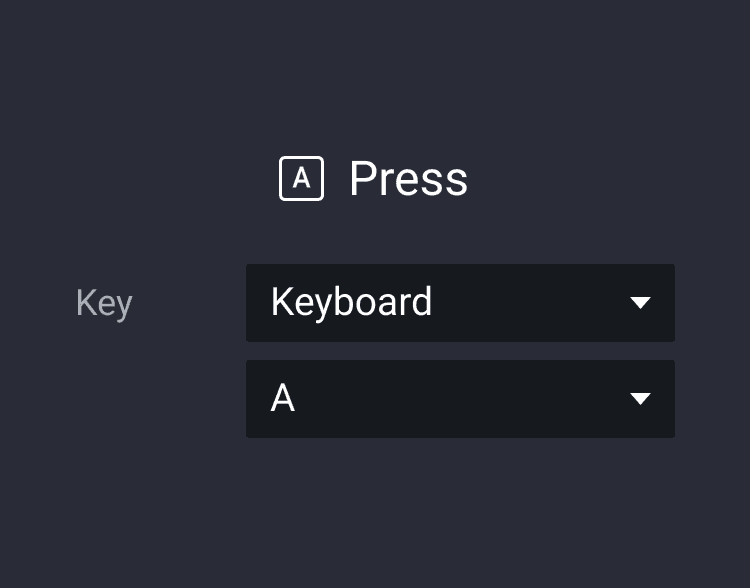Select the Press header key icon
This screenshot has height=588, width=750.
[x=301, y=179]
